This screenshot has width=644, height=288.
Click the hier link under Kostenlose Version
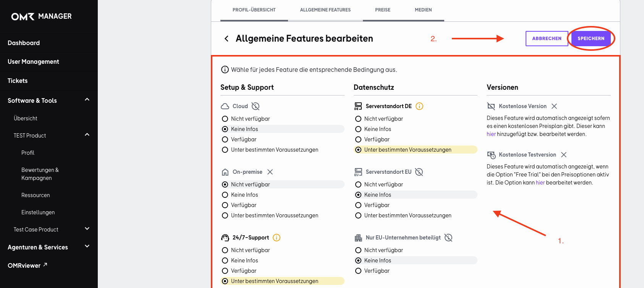[x=491, y=134]
